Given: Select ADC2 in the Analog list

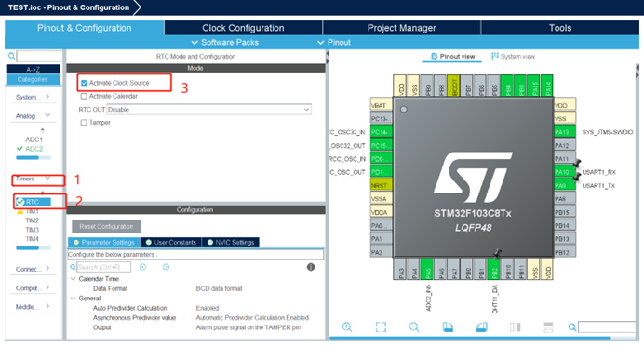Looking at the screenshot, I should tap(34, 149).
